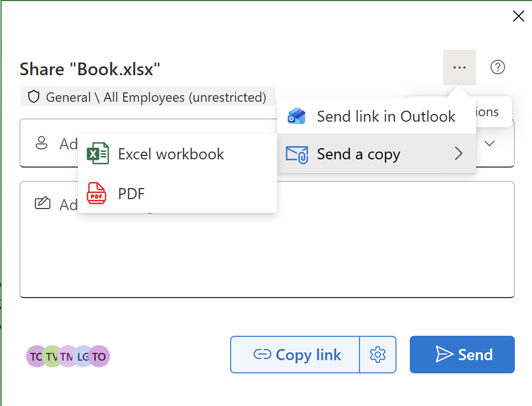532x406 pixels.
Task: Select Excel workbook from submenu
Action: pos(178,154)
